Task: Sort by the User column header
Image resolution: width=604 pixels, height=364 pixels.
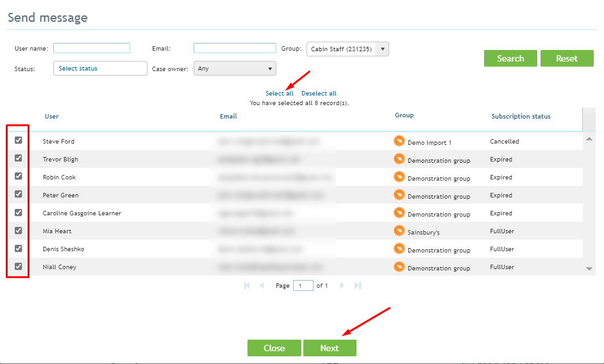Action: click(x=52, y=117)
